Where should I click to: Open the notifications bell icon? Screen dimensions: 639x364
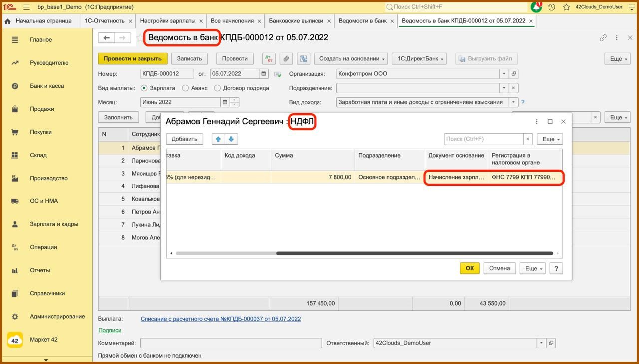coord(536,7)
